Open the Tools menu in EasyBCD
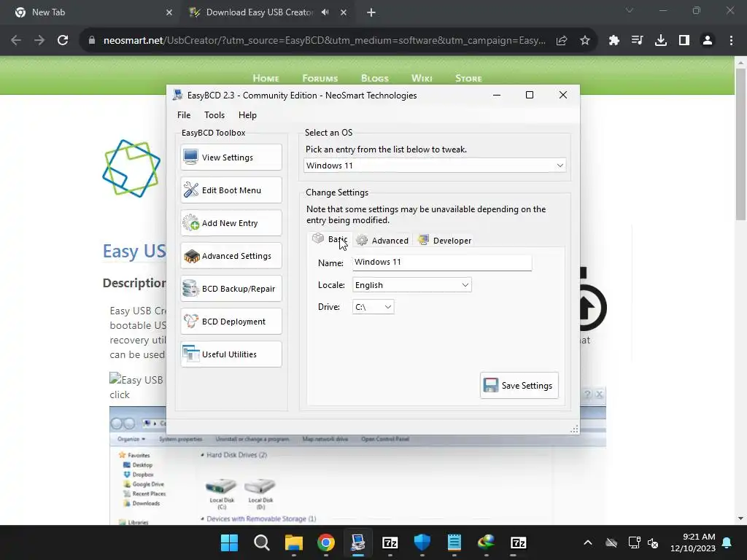 click(x=214, y=114)
